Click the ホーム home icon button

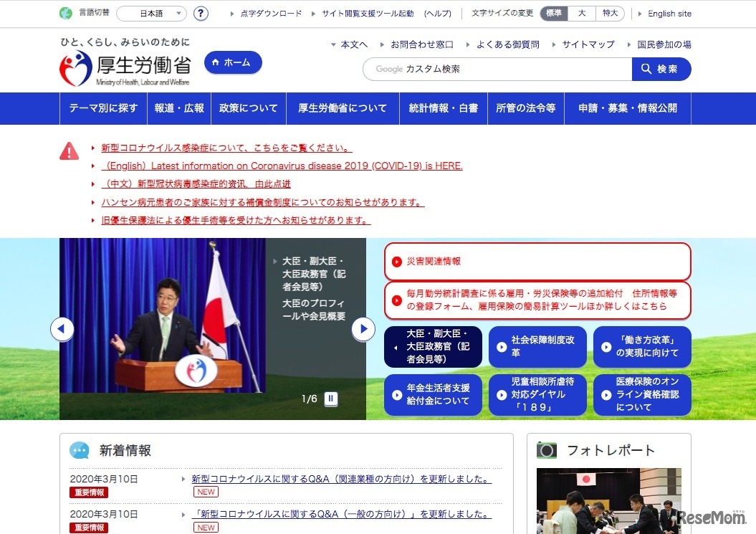[x=232, y=63]
